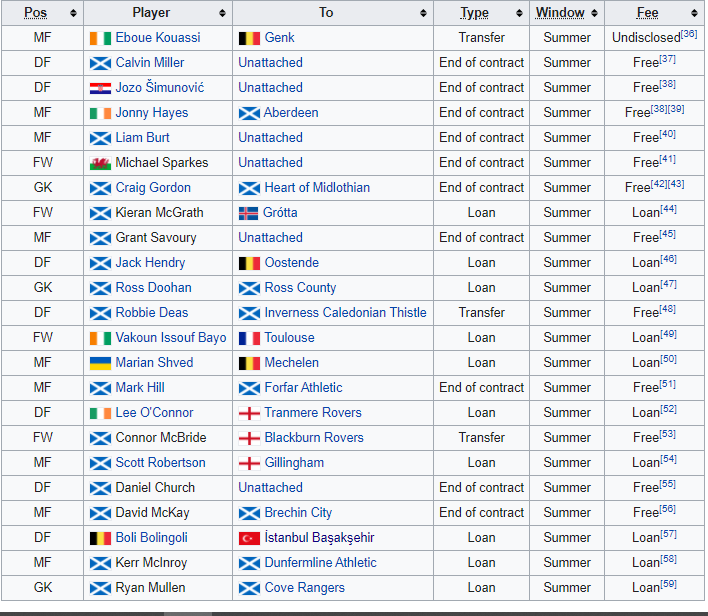Click Iceland flag next to Grótta

248,213
